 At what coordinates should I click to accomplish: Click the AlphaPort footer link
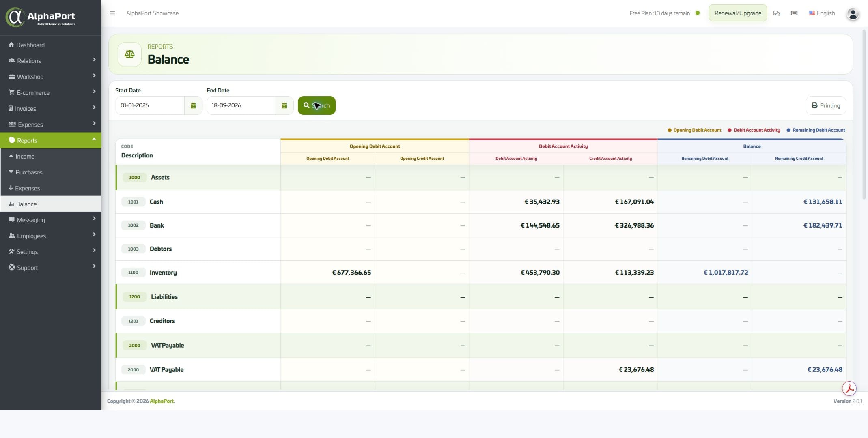click(162, 401)
